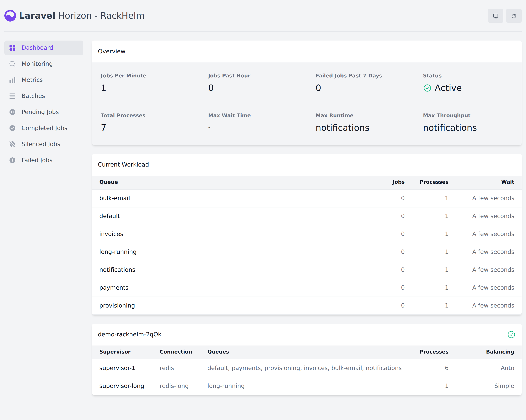
Task: Click the redis connection cell for supervisor-1
Action: point(167,368)
